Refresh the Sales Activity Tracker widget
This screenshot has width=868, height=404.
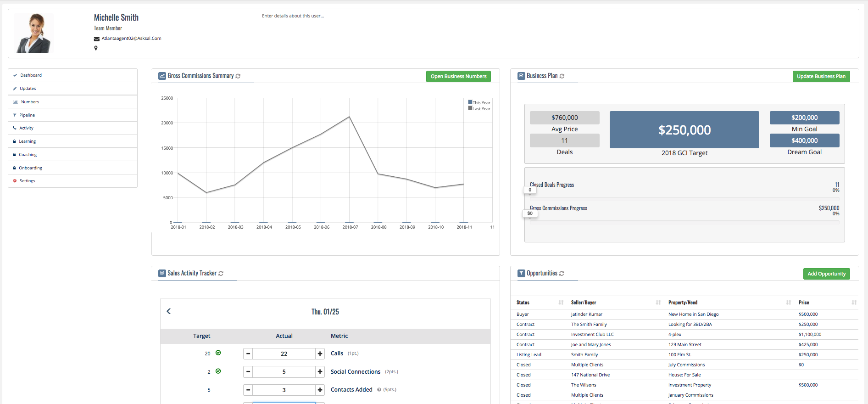tap(221, 274)
